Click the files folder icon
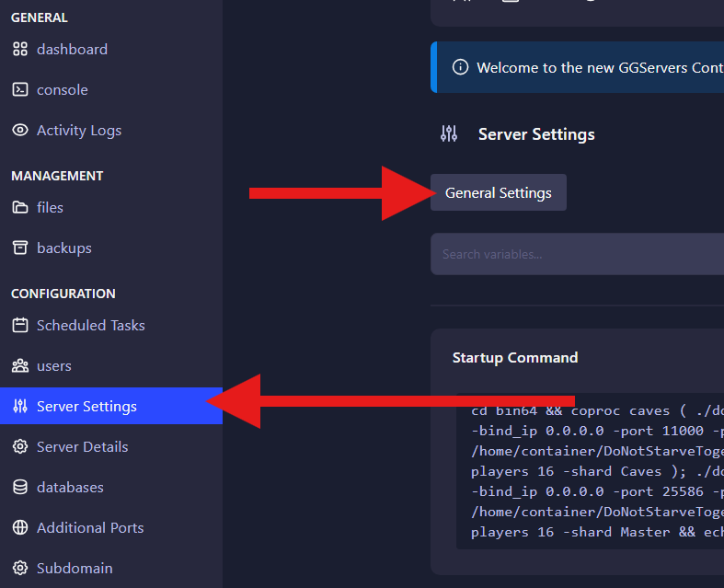724x588 pixels. [19, 208]
